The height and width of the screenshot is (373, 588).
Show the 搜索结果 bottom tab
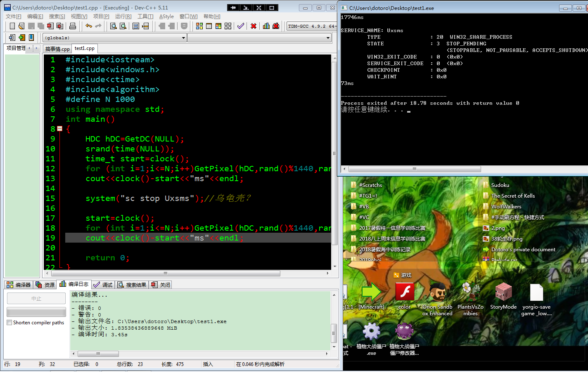(132, 285)
